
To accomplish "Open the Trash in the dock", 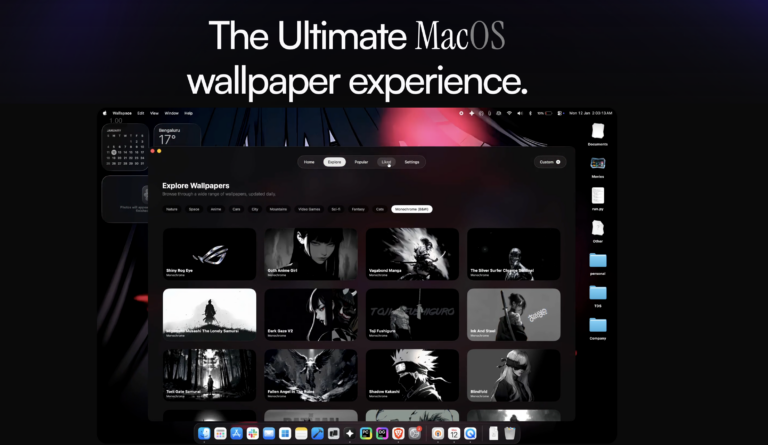I will coord(510,433).
